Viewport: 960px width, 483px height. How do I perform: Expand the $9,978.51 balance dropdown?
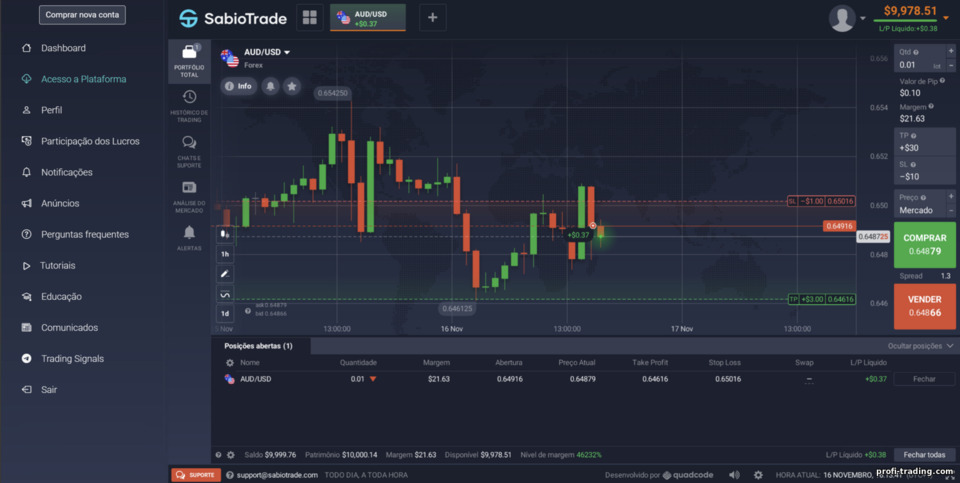pos(945,18)
